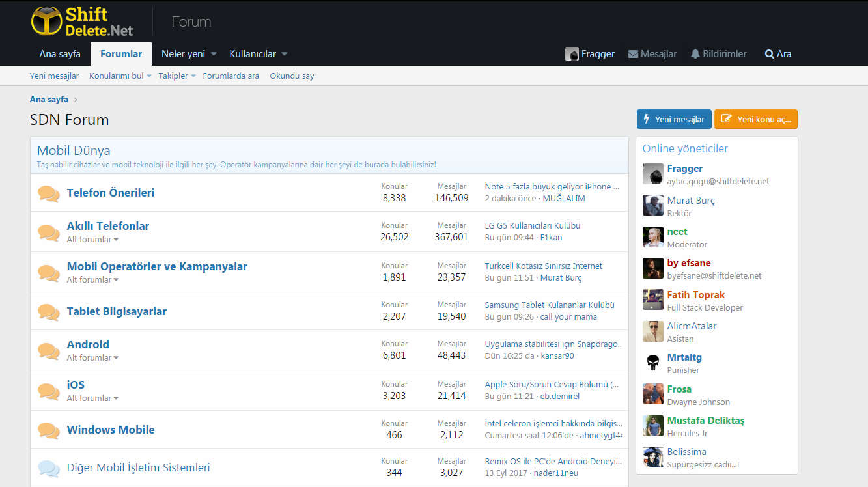Click the ShiftDelete.Net logo
The height and width of the screenshot is (487, 868).
pyautogui.click(x=82, y=21)
